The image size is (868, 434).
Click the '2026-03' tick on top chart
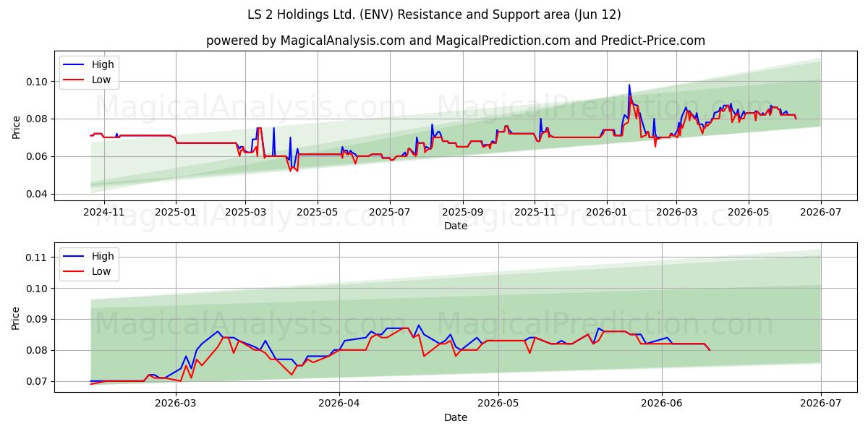point(676,212)
